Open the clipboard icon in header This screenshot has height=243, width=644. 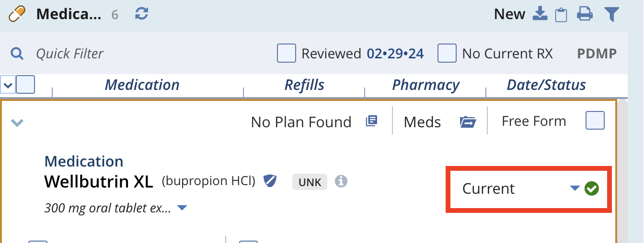click(561, 15)
